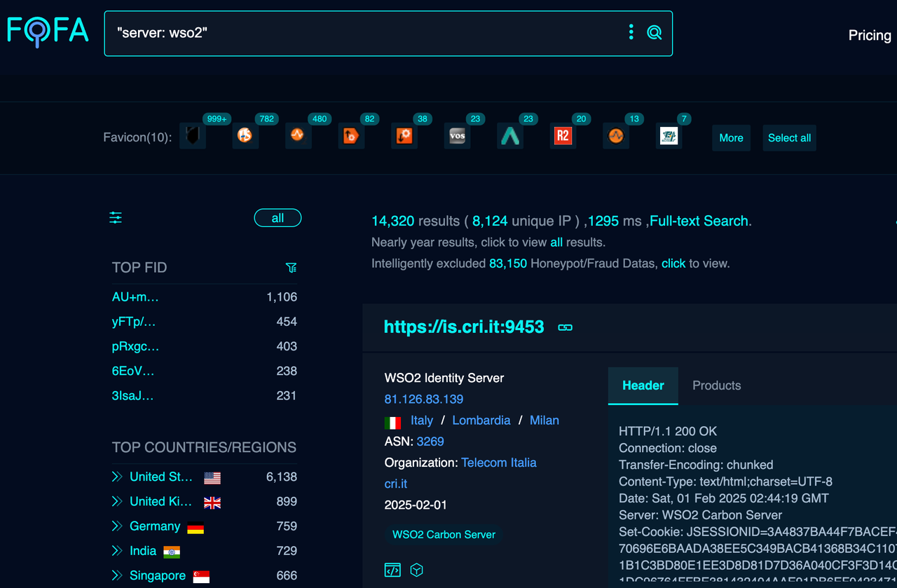This screenshot has height=588, width=897.
Task: Open the three-dot menu in the search bar
Action: [630, 32]
